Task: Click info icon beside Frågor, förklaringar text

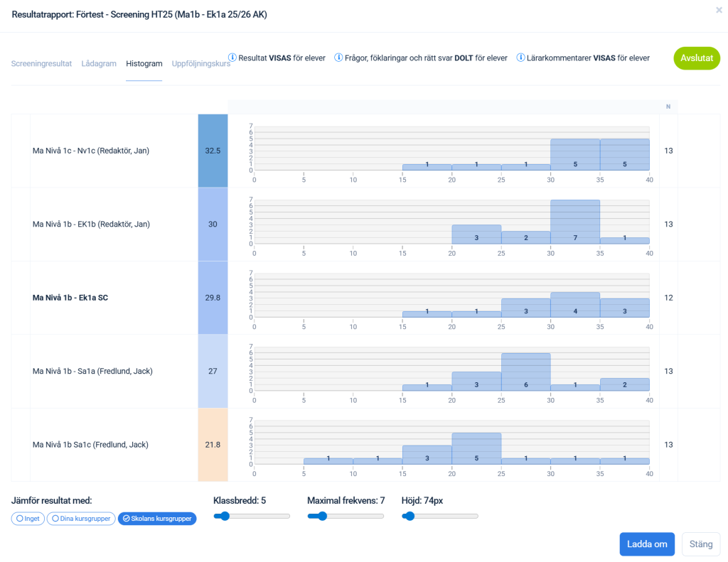Action: tap(338, 58)
